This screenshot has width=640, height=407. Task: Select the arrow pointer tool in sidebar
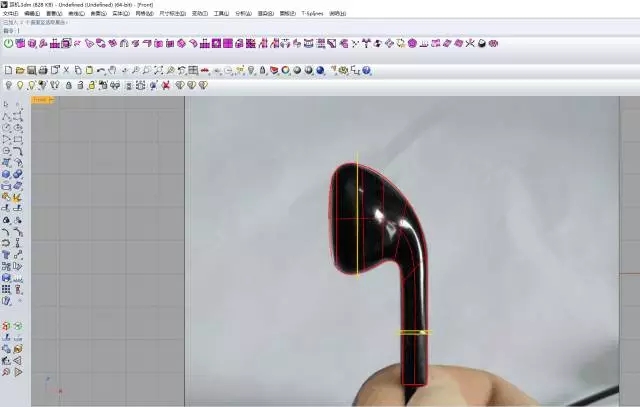coord(6,105)
